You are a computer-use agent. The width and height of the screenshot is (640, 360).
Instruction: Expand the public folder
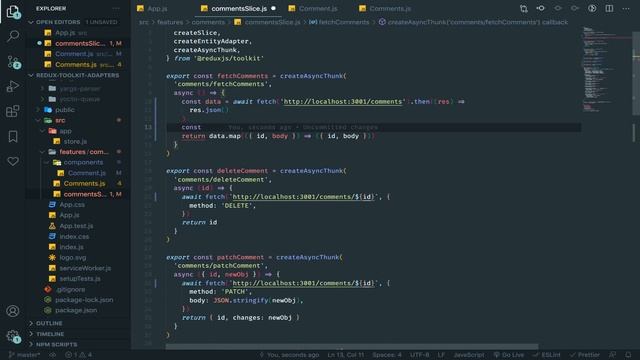(x=38, y=110)
